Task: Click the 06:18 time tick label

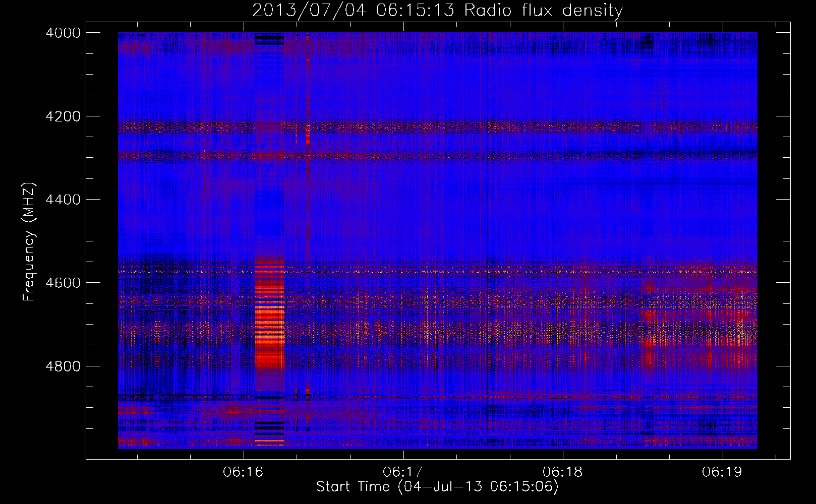Action: coord(563,472)
